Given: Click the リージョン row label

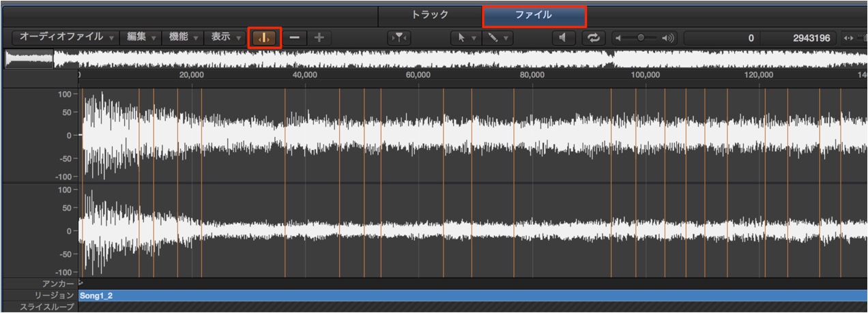Looking at the screenshot, I should pyautogui.click(x=55, y=295).
